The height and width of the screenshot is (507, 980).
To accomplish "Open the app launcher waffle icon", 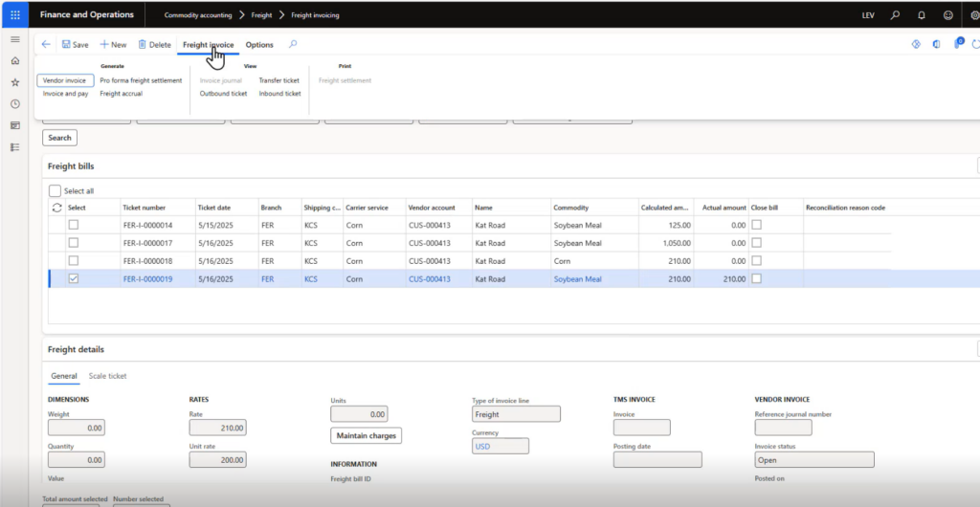I will point(15,15).
